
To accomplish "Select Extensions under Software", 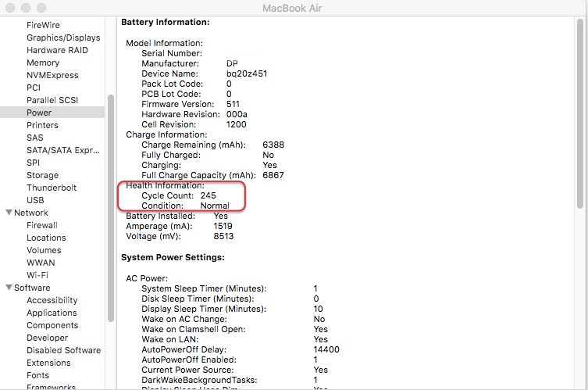I will click(48, 363).
